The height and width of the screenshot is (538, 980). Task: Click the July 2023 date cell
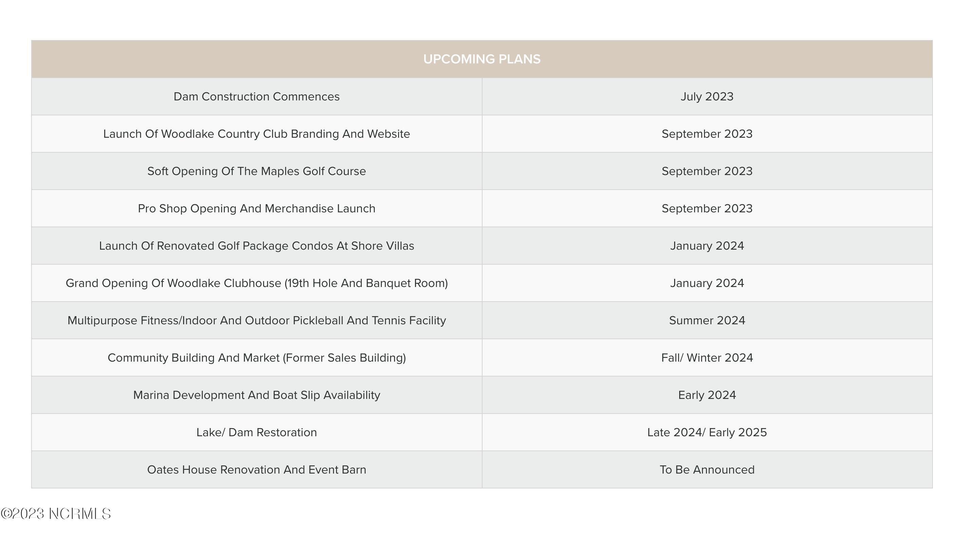tap(707, 97)
